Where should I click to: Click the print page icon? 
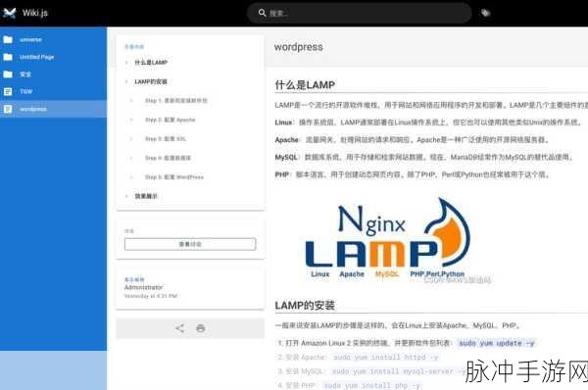coord(201,328)
